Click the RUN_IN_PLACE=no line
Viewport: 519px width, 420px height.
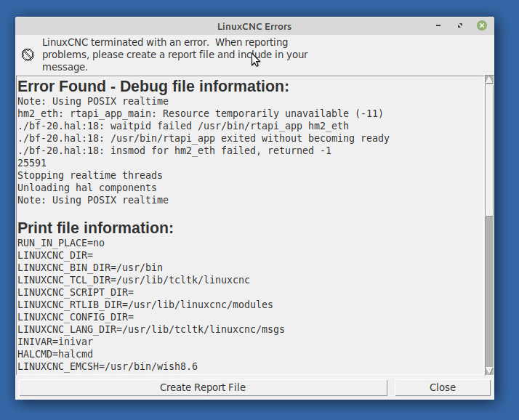tap(61, 243)
